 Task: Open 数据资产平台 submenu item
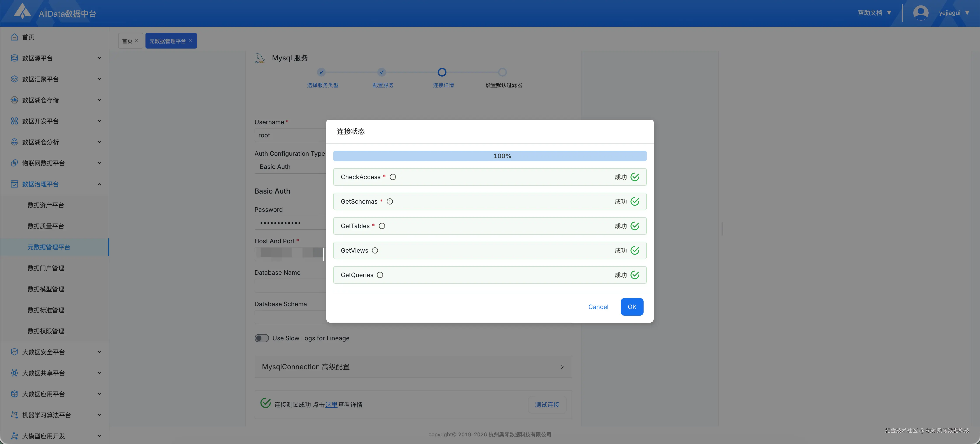46,205
